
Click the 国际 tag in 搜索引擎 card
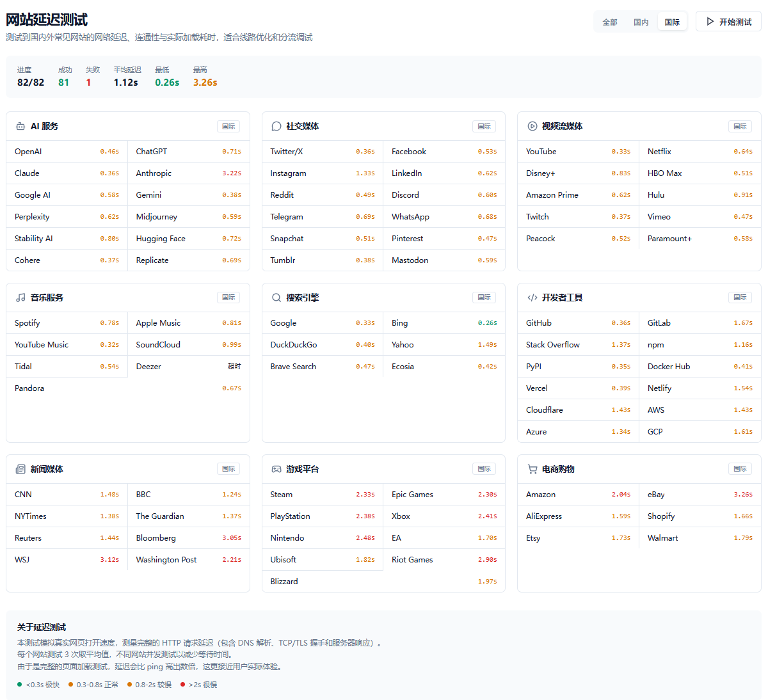484,298
